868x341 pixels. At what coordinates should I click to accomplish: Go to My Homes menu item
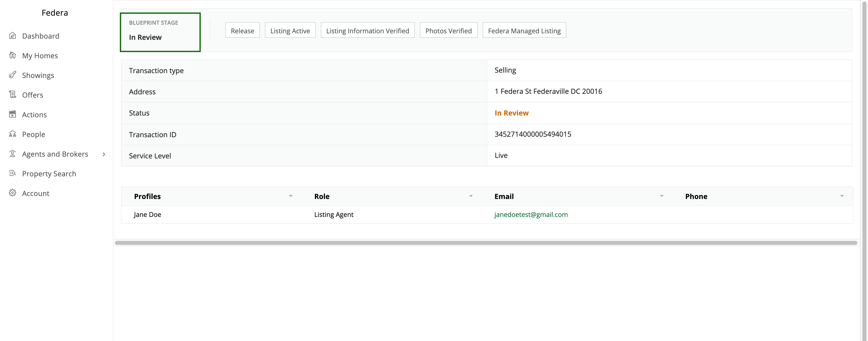pos(40,56)
